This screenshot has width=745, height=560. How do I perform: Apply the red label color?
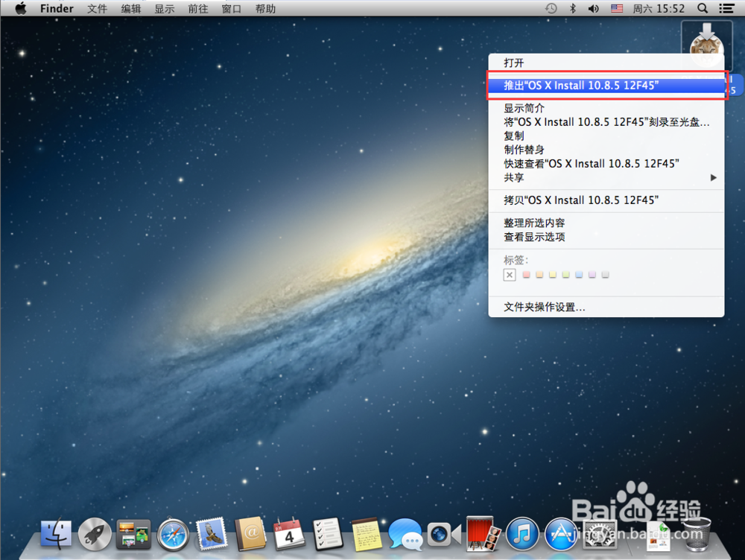[526, 275]
